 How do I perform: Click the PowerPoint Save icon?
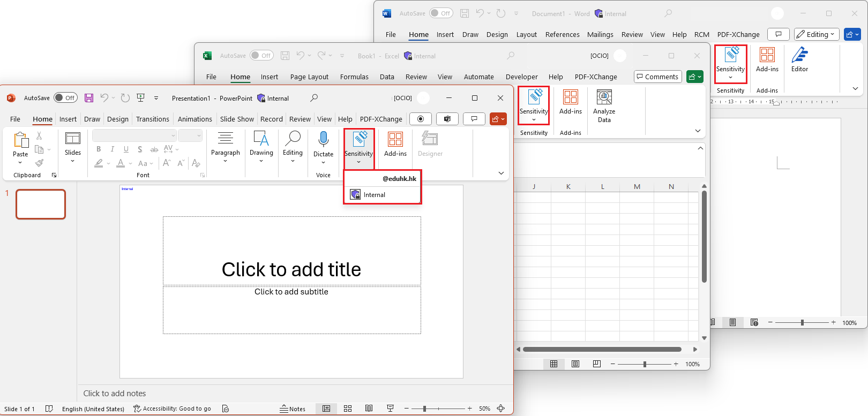[89, 98]
